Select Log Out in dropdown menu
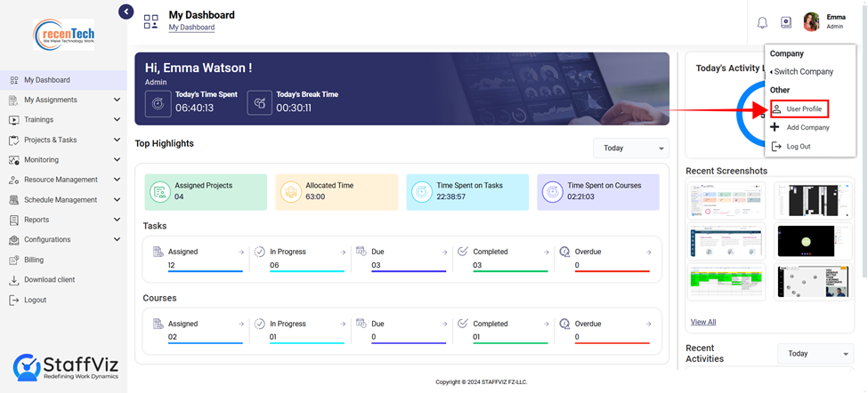868x393 pixels. [791, 147]
